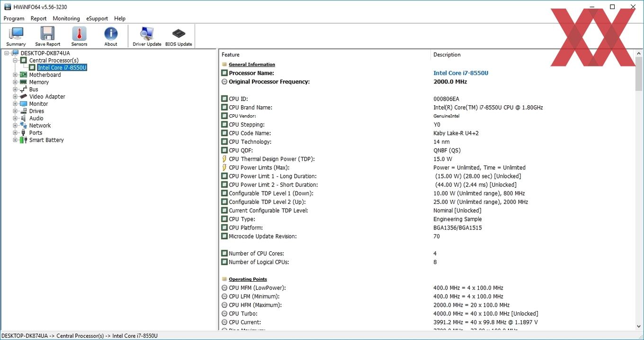
Task: Select the Microcode Update Revision row label
Action: point(263,236)
